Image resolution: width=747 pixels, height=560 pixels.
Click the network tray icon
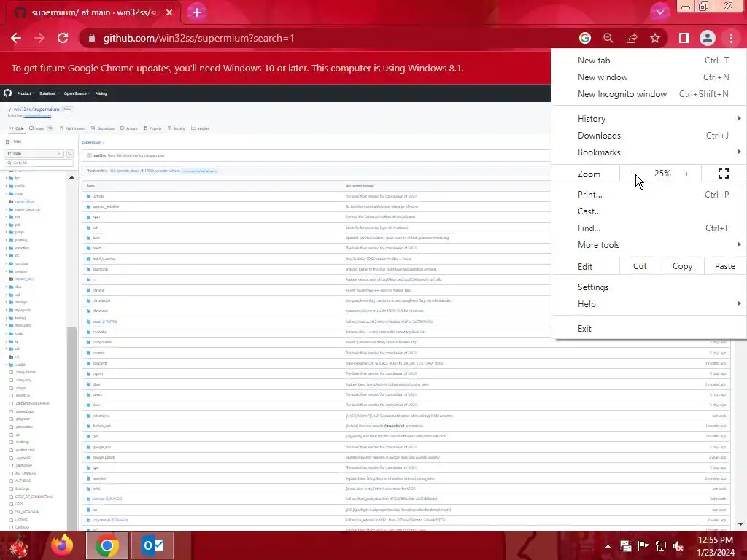661,546
